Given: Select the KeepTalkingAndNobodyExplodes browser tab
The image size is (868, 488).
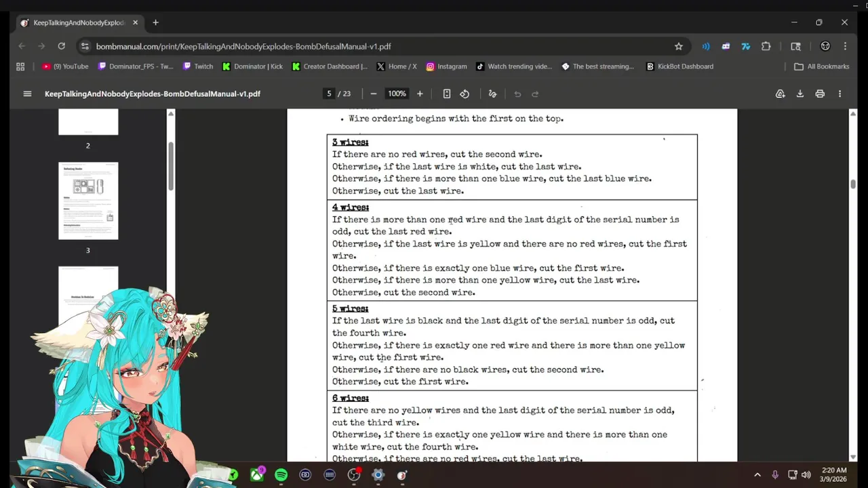Looking at the screenshot, I should point(79,22).
